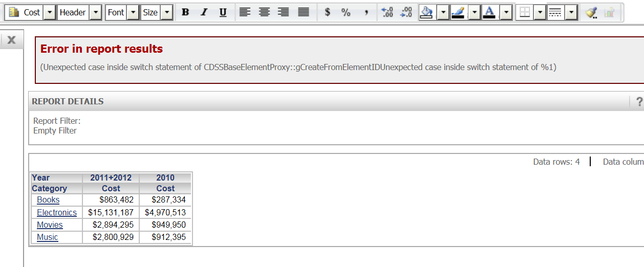Image resolution: width=644 pixels, height=267 pixels.
Task: Apply percent number format
Action: tap(346, 12)
